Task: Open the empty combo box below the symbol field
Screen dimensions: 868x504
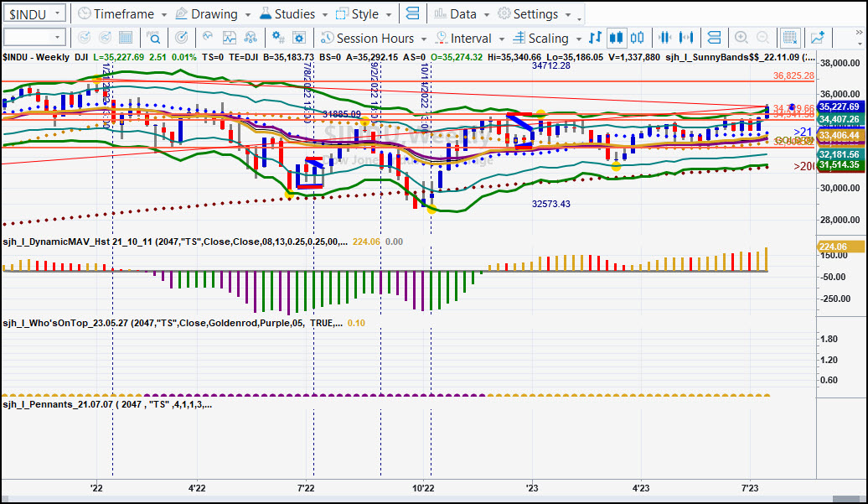Action: tap(34, 38)
